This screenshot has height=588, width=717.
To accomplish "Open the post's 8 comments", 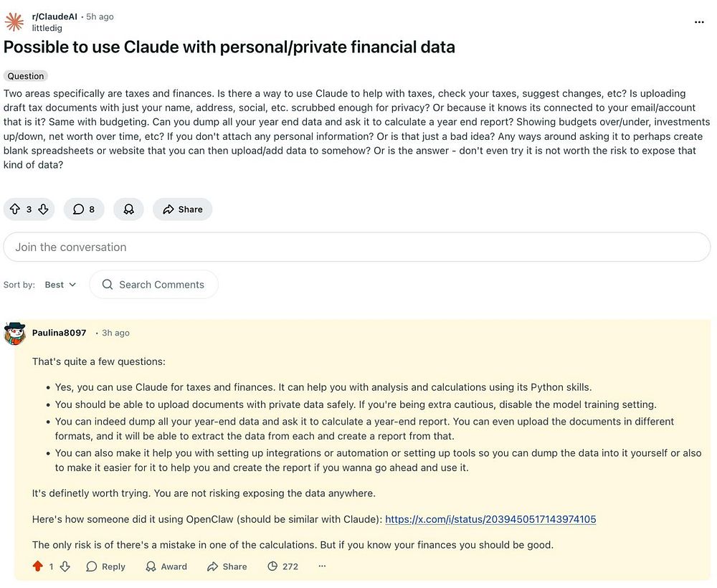I will 84,209.
